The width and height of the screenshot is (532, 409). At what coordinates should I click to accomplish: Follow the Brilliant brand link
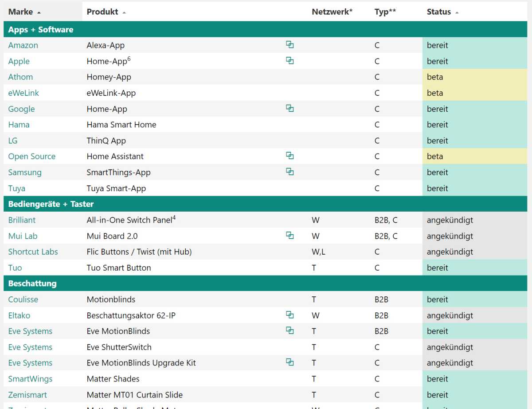pyautogui.click(x=22, y=220)
